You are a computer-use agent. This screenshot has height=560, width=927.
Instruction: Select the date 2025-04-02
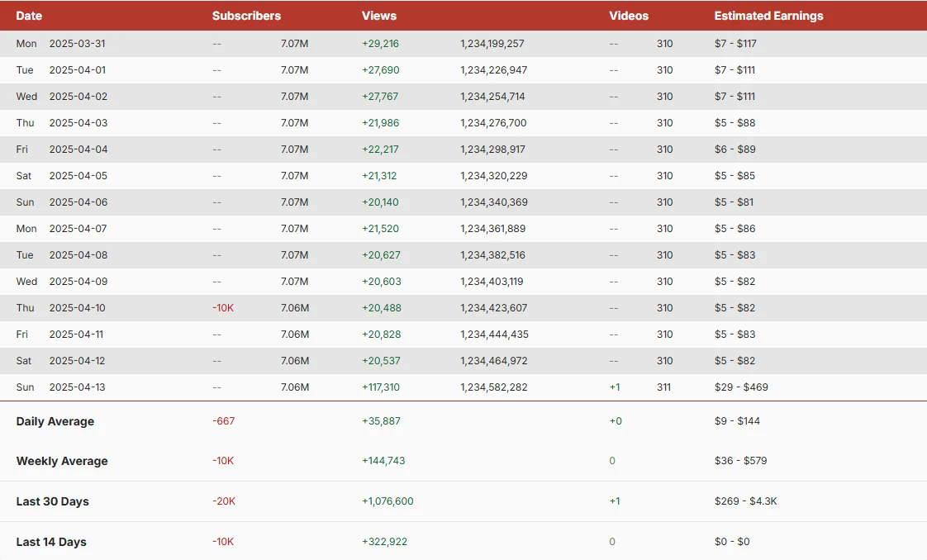pos(78,97)
